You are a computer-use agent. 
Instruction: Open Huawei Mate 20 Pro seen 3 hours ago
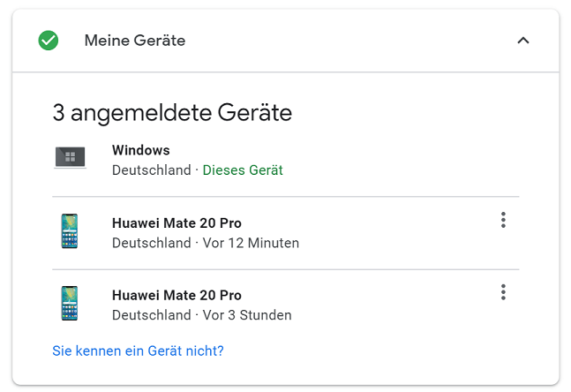click(x=177, y=295)
